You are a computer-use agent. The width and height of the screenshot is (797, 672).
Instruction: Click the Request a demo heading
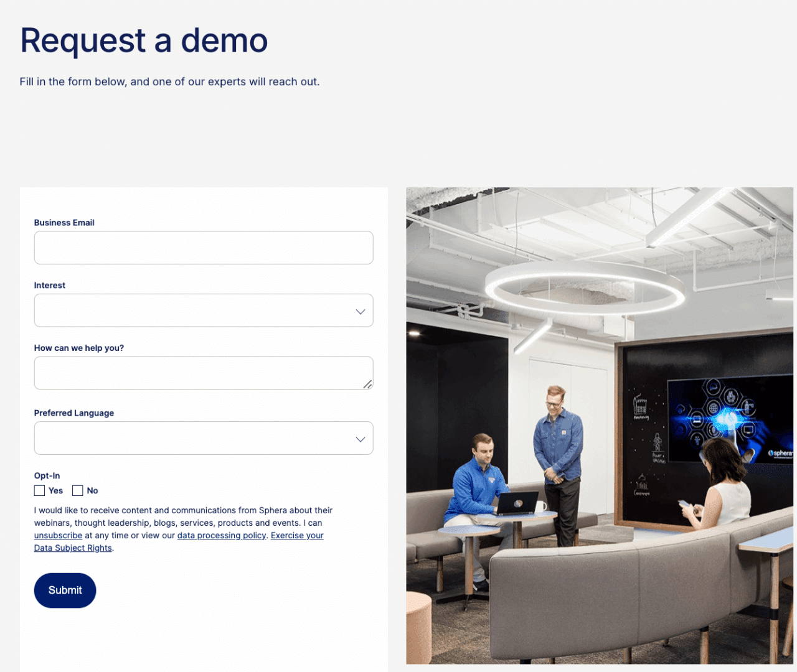tap(144, 40)
